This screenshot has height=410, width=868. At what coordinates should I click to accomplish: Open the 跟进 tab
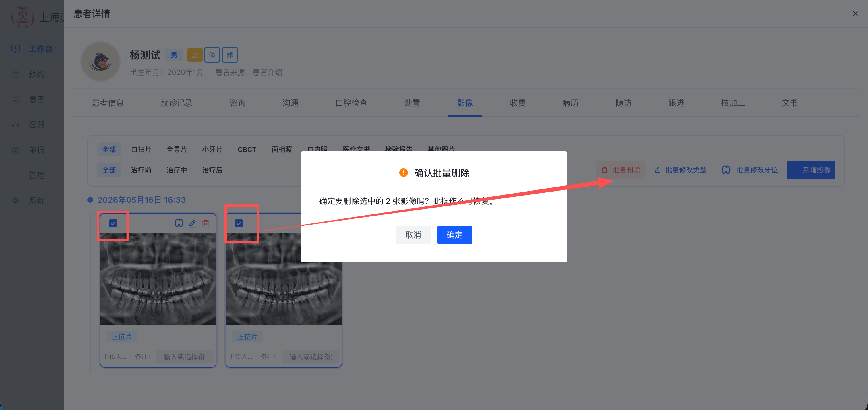(676, 103)
